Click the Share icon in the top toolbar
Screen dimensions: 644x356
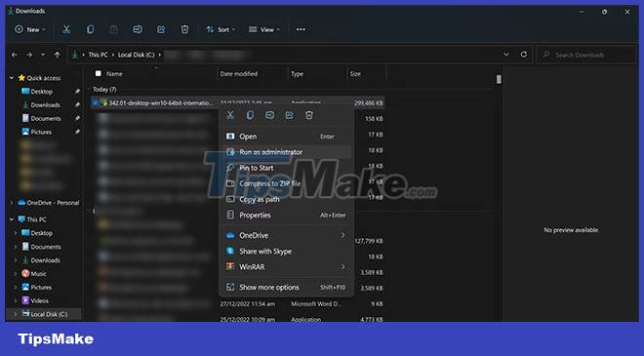click(161, 29)
